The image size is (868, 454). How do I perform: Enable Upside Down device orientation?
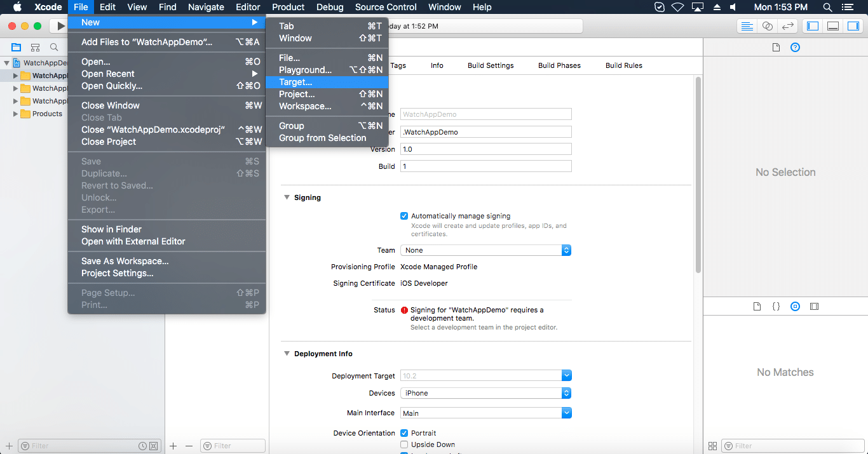point(404,444)
